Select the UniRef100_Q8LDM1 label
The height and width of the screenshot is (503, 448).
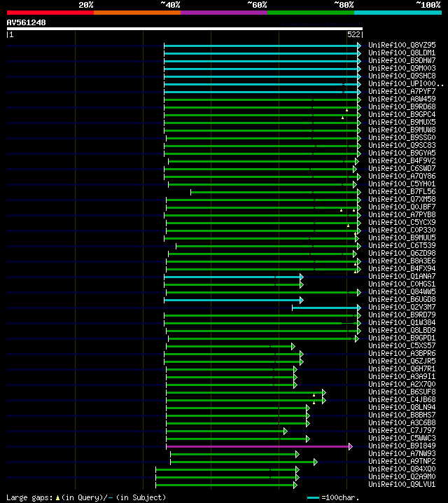tap(402, 53)
